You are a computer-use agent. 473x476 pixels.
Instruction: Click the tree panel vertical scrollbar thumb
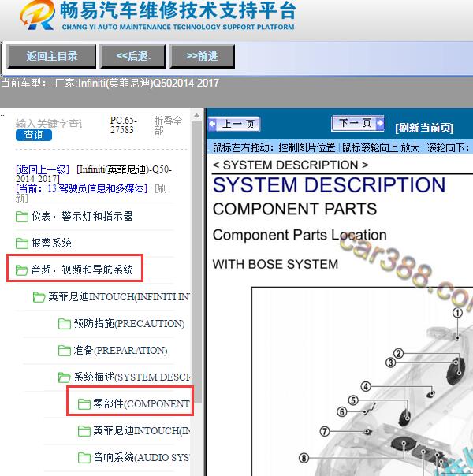point(197,261)
